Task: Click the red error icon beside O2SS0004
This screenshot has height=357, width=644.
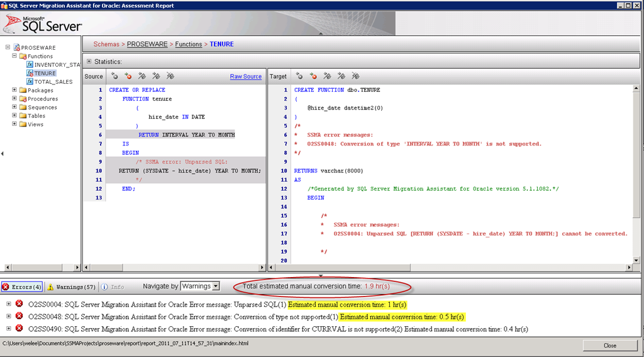Action: (x=19, y=304)
